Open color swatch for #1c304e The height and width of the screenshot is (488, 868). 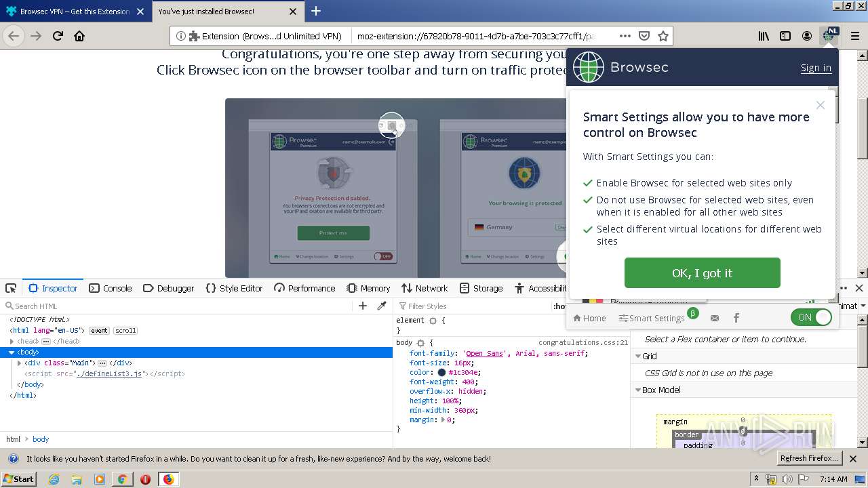pos(441,373)
